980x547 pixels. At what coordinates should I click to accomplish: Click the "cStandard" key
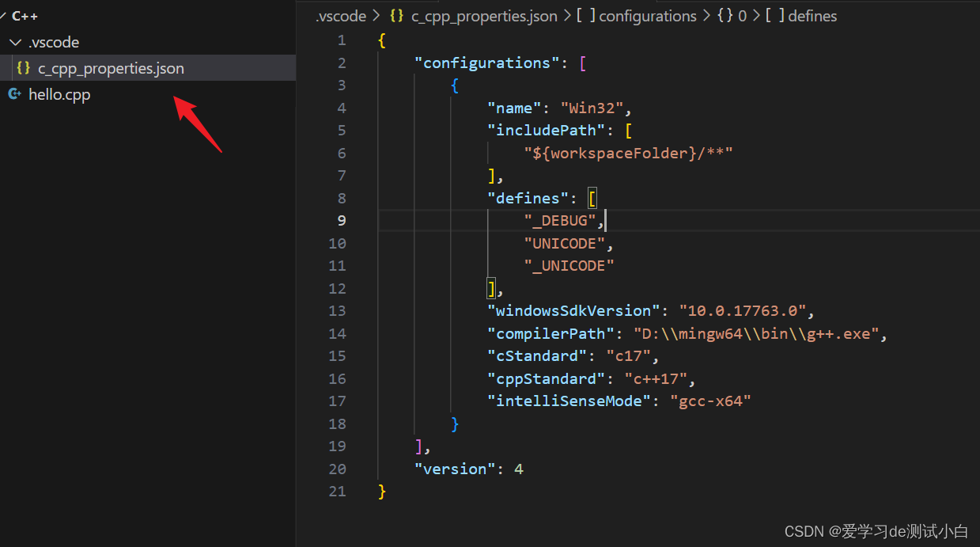[x=537, y=356]
